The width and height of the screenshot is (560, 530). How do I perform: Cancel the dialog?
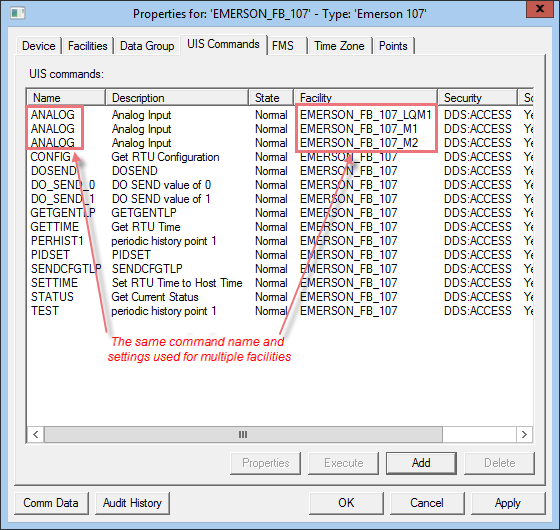tap(427, 503)
